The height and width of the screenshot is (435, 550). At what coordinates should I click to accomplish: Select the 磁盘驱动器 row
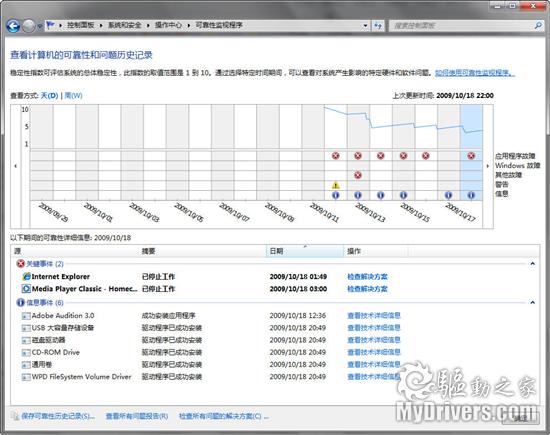click(275, 340)
